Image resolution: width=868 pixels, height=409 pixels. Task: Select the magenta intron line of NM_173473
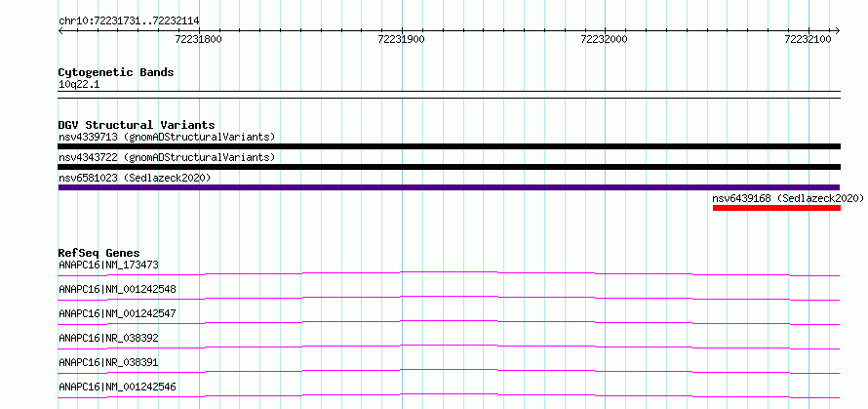click(x=449, y=273)
